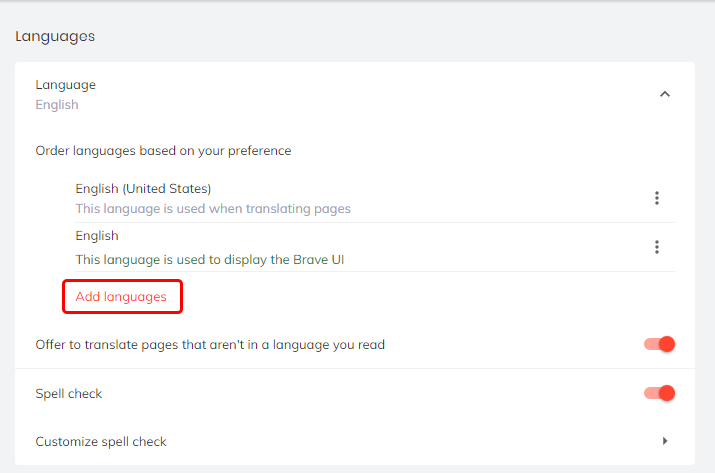
Task: Select the English entry above the Brave UI note
Action: pyautogui.click(x=97, y=236)
